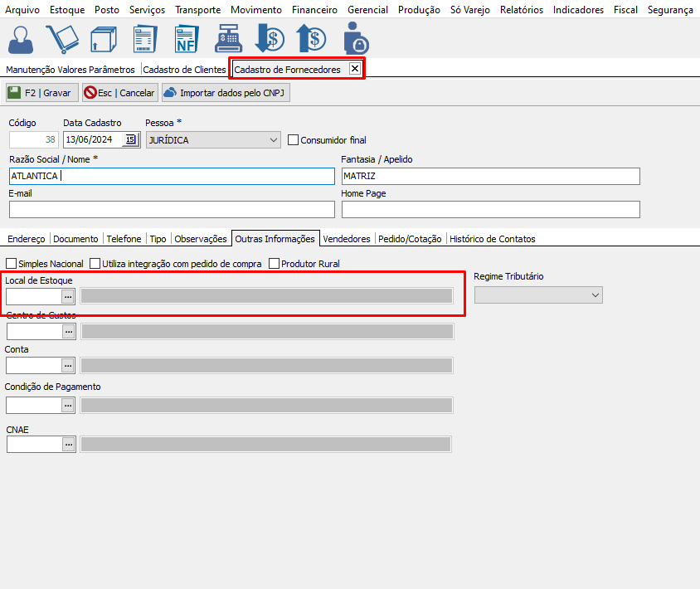700x589 pixels.
Task: Tick the Consumidor final checkbox
Action: tap(293, 140)
